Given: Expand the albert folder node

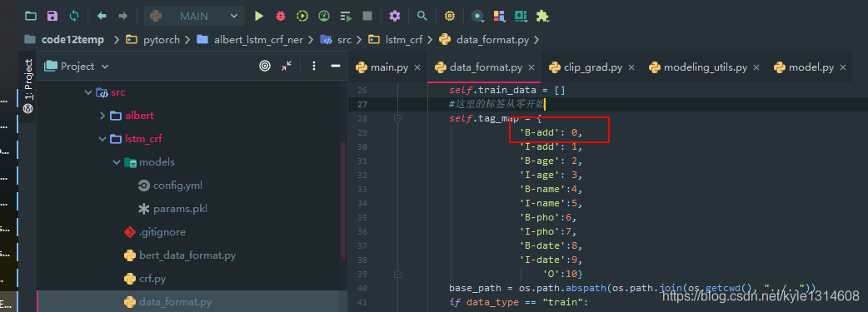Looking at the screenshot, I should (x=102, y=116).
